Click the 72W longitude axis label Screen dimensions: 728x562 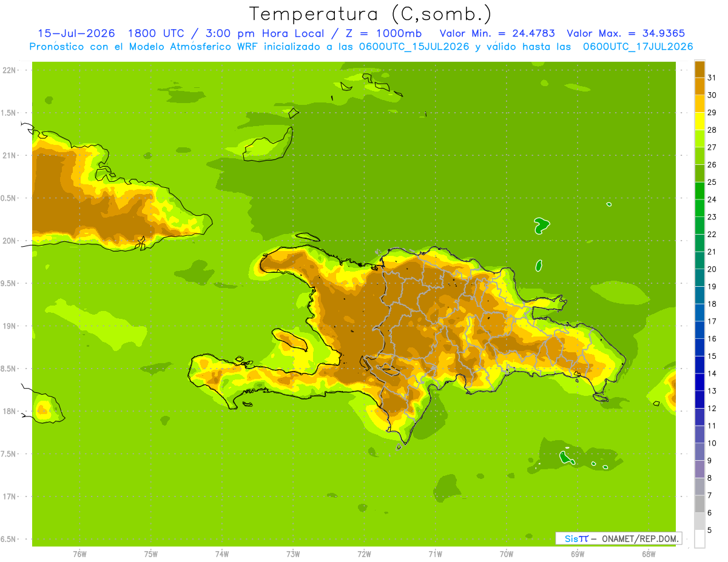click(364, 554)
